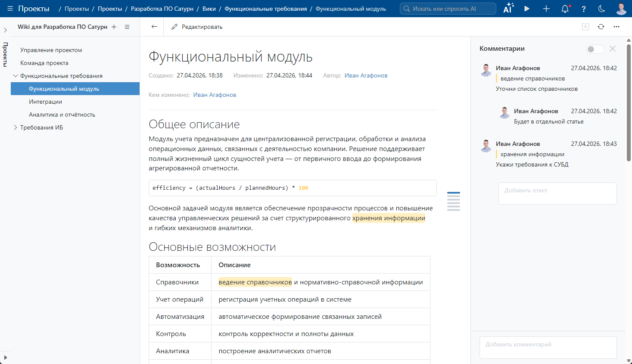Open the hamburger menu next to Проекты
Screen dimensions: 632x364
(x=9, y=8)
